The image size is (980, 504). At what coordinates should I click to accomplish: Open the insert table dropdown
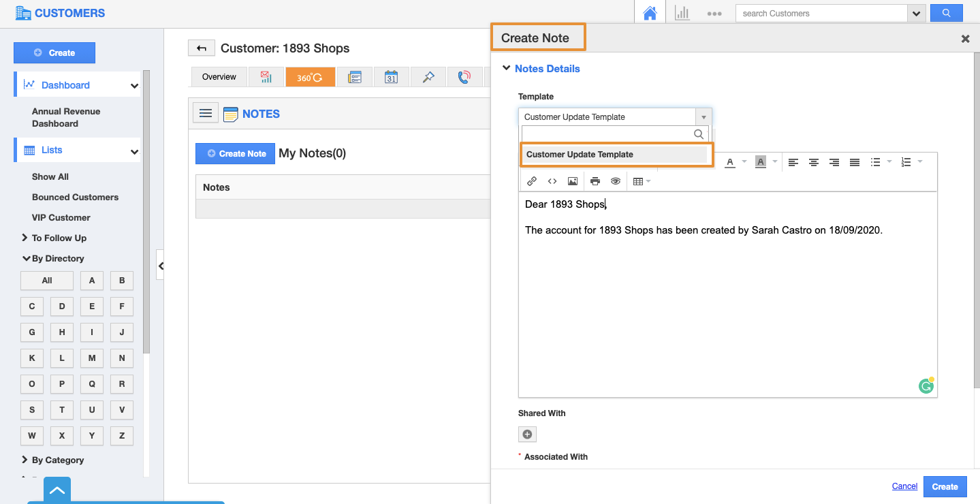pos(642,181)
